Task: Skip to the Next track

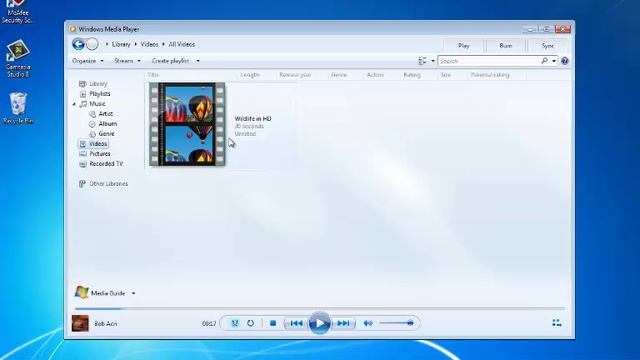Action: [x=343, y=323]
